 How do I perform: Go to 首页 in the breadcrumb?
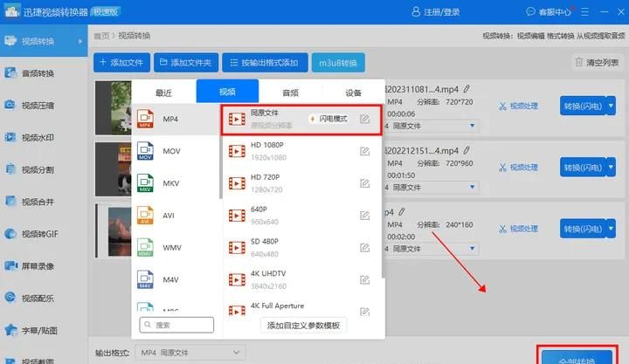click(101, 36)
